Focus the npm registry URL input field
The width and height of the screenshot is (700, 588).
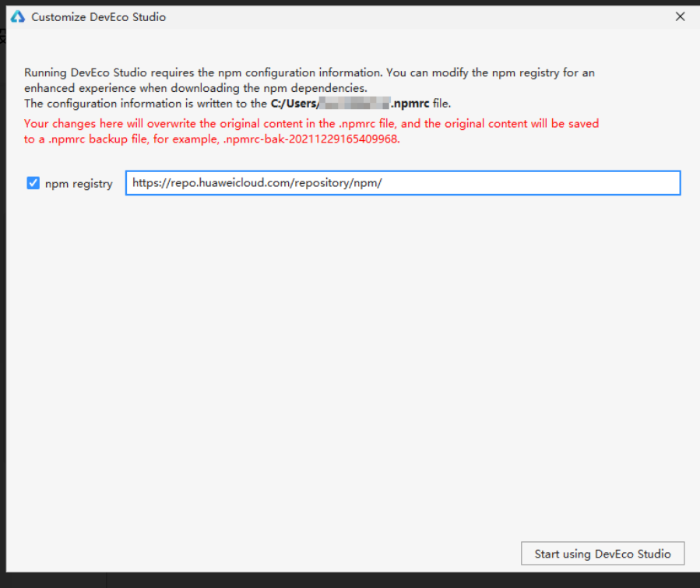tap(403, 183)
